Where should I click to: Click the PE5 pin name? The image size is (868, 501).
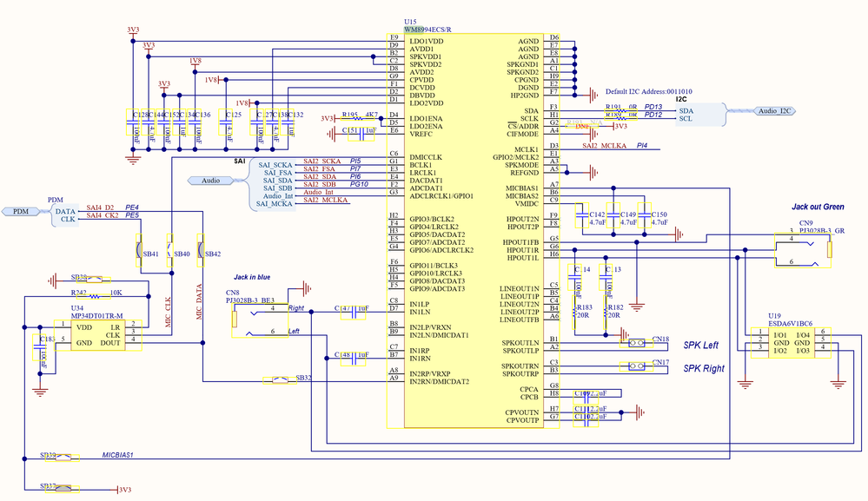[132, 215]
